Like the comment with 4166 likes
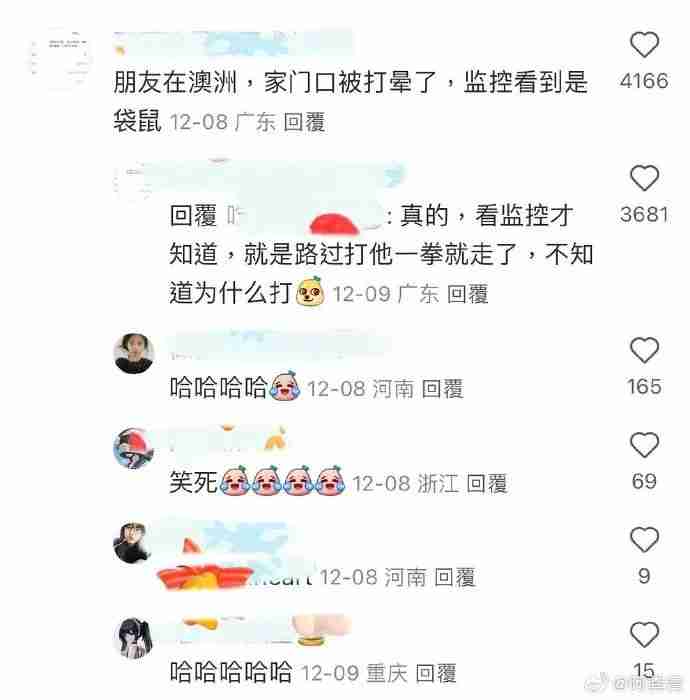This screenshot has height=700, width=690. pyautogui.click(x=644, y=45)
